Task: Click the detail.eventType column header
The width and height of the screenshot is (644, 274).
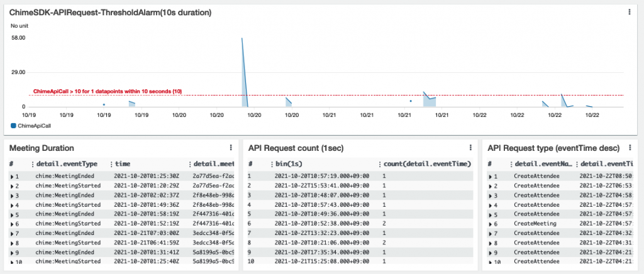Action: click(x=67, y=164)
